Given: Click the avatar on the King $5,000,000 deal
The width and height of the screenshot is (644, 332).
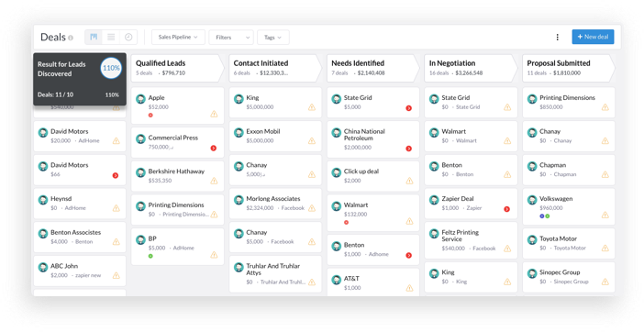Looking at the screenshot, I should [x=239, y=99].
